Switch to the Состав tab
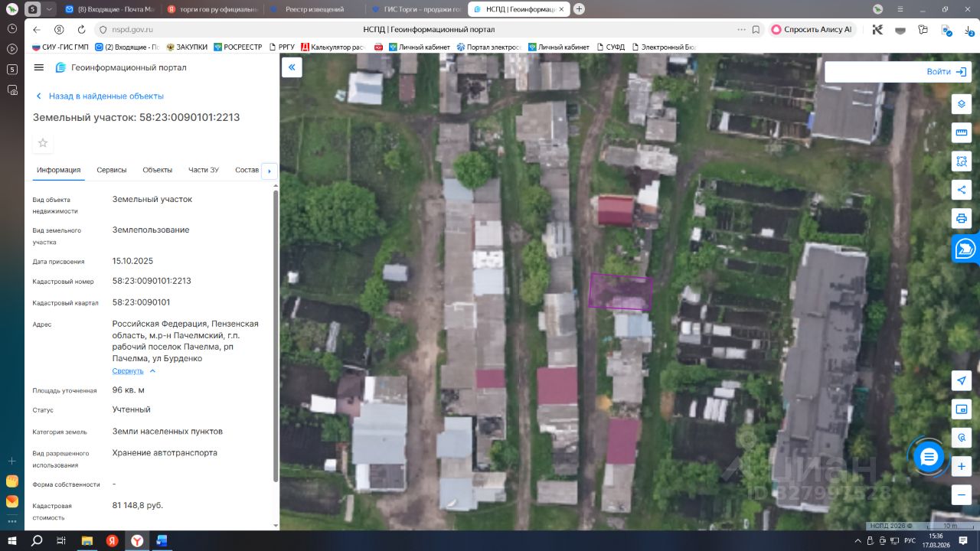 click(247, 170)
